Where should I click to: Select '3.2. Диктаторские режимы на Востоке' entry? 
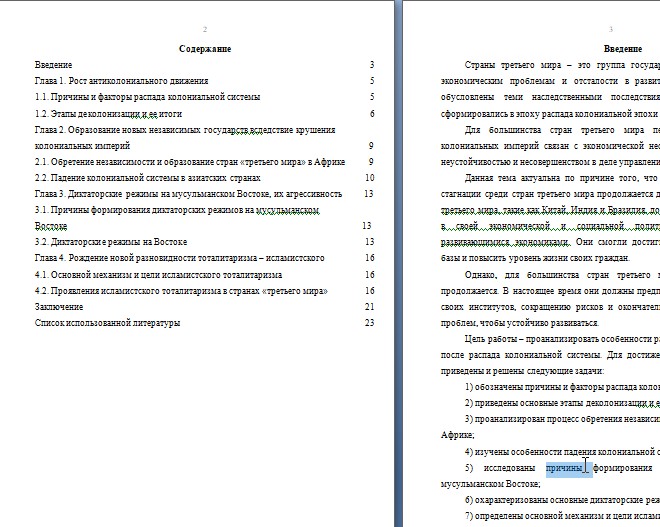pos(111,242)
